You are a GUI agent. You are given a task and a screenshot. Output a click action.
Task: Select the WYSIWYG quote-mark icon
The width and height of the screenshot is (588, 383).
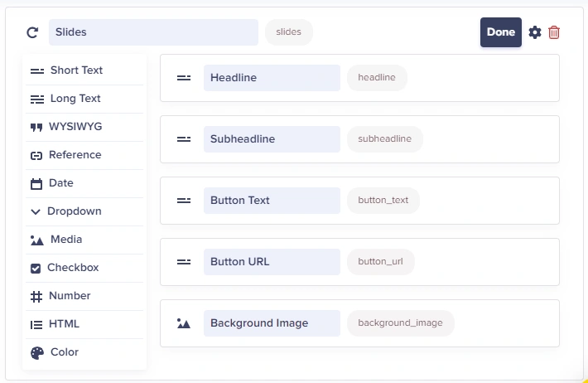(36, 128)
